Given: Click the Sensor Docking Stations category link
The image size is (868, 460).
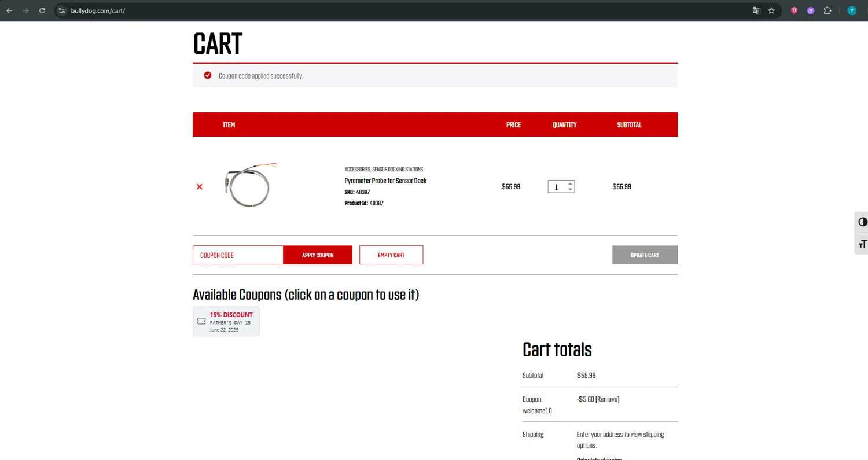Looking at the screenshot, I should [x=398, y=170].
